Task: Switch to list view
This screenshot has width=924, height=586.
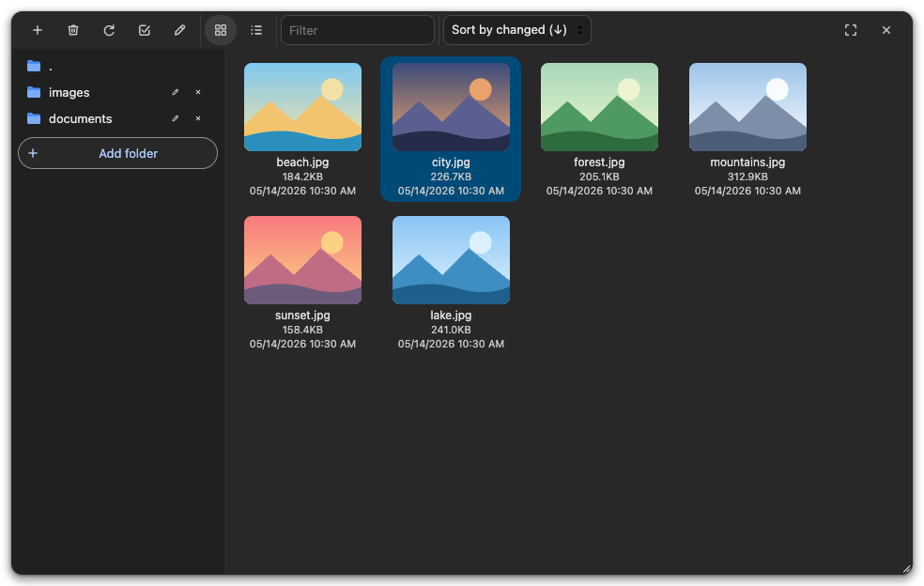Action: pos(256,30)
